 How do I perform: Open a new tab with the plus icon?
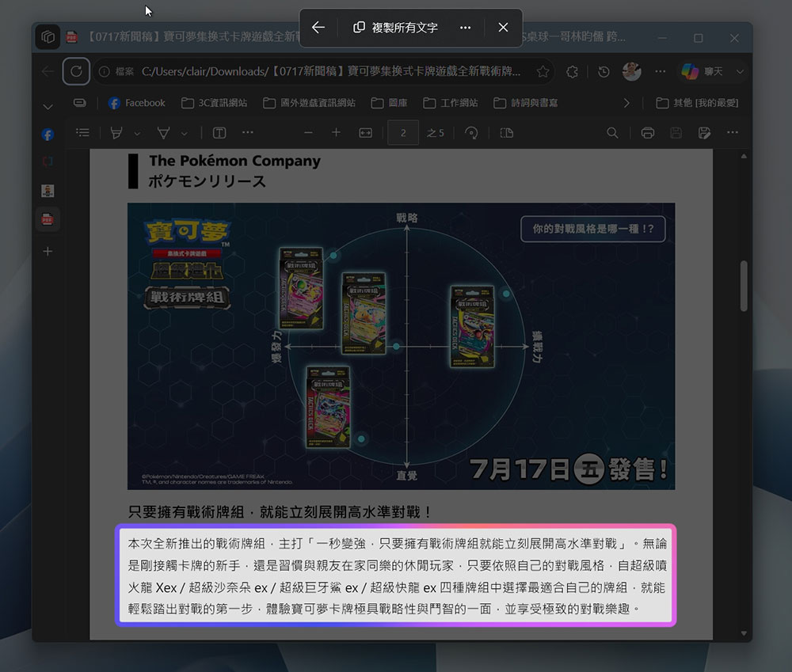pyautogui.click(x=48, y=252)
